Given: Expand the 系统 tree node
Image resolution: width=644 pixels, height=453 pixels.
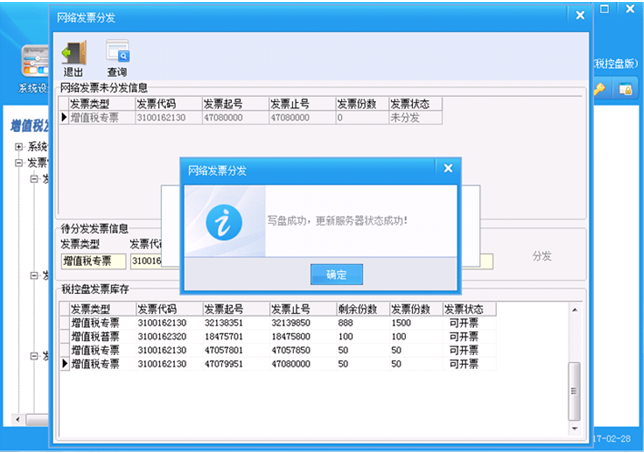Looking at the screenshot, I should pos(19,147).
